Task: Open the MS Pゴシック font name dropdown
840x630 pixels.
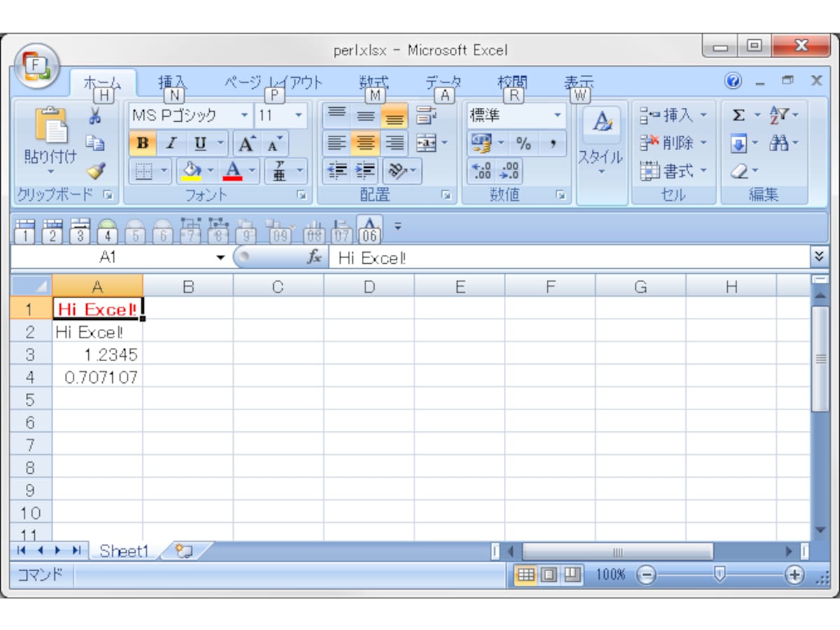Action: click(244, 115)
